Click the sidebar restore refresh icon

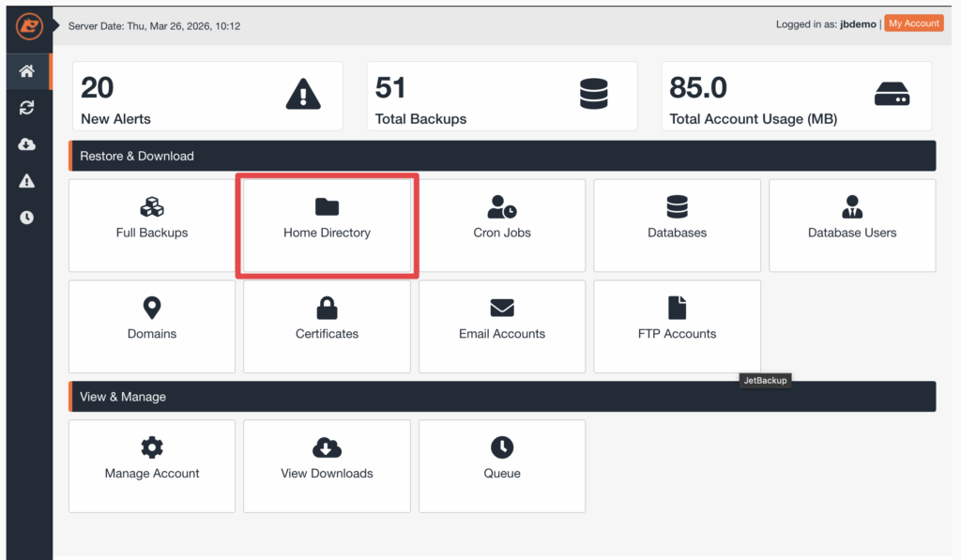(27, 108)
